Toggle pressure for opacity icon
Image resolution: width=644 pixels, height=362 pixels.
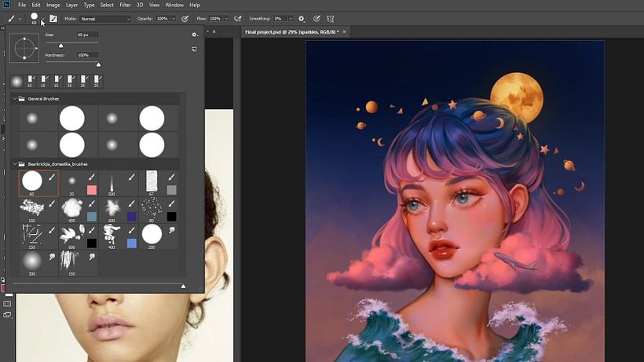[185, 19]
